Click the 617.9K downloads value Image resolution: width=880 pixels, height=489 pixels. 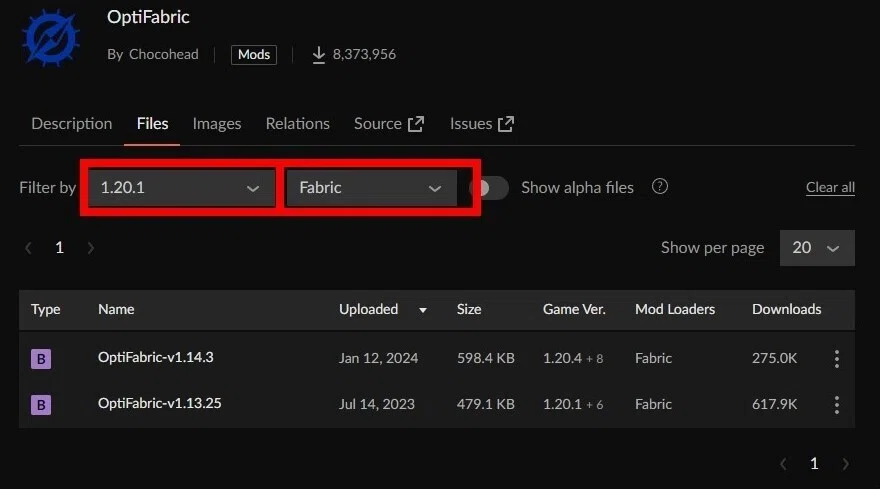[774, 404]
